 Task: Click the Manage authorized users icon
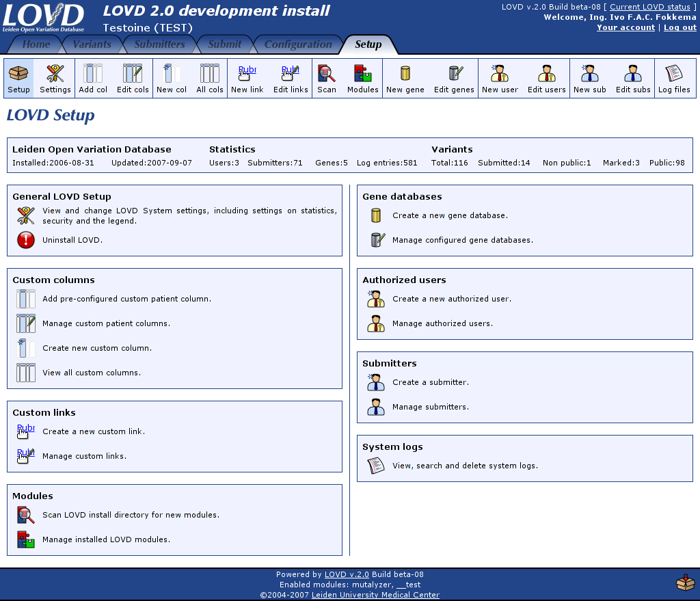(376, 323)
